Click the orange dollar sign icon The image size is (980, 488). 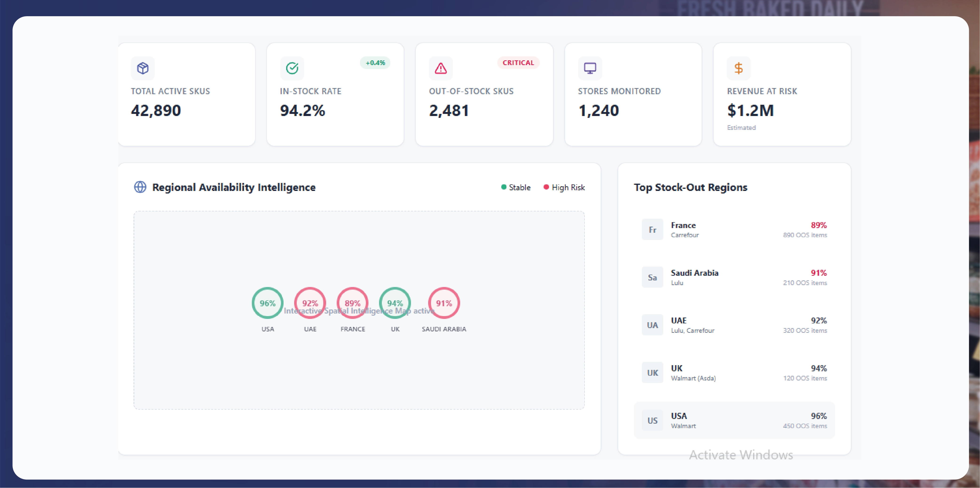739,68
